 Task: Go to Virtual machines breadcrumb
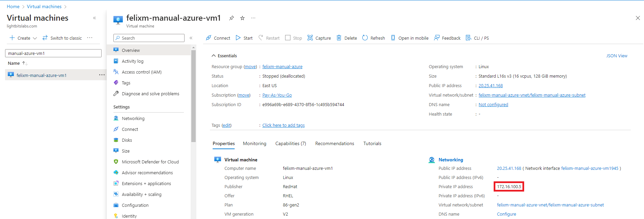[x=44, y=6]
